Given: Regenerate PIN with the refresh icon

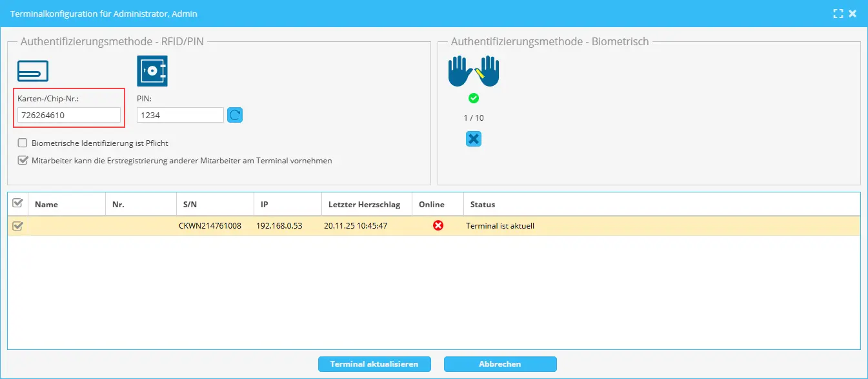Looking at the screenshot, I should point(235,115).
